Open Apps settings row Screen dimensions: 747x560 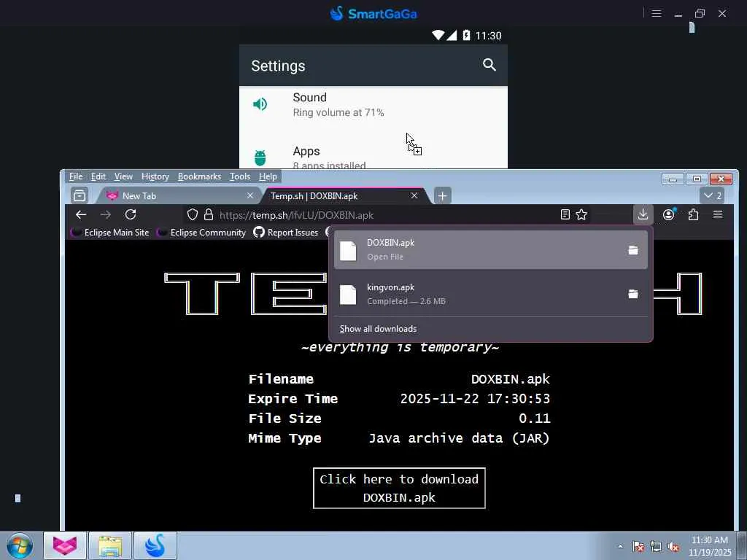(x=373, y=155)
